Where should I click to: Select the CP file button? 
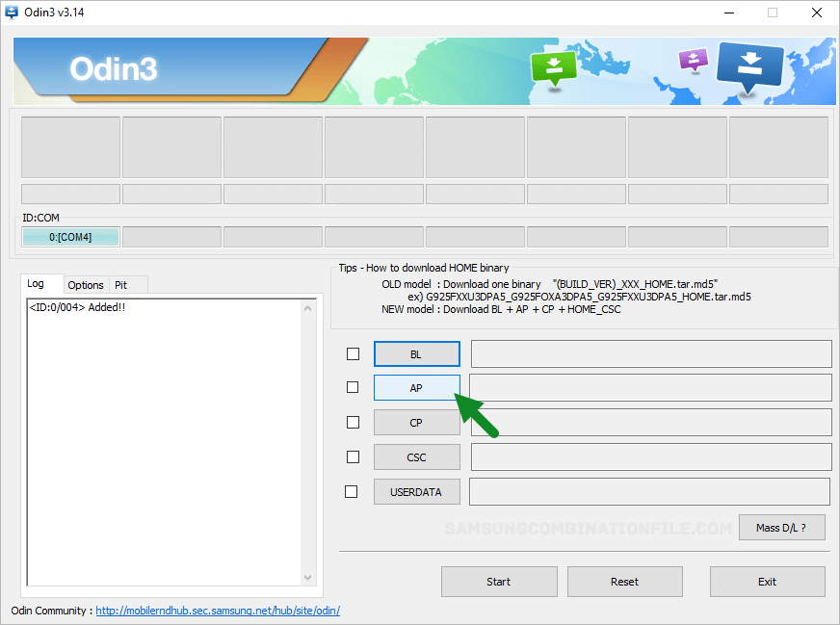(x=417, y=423)
